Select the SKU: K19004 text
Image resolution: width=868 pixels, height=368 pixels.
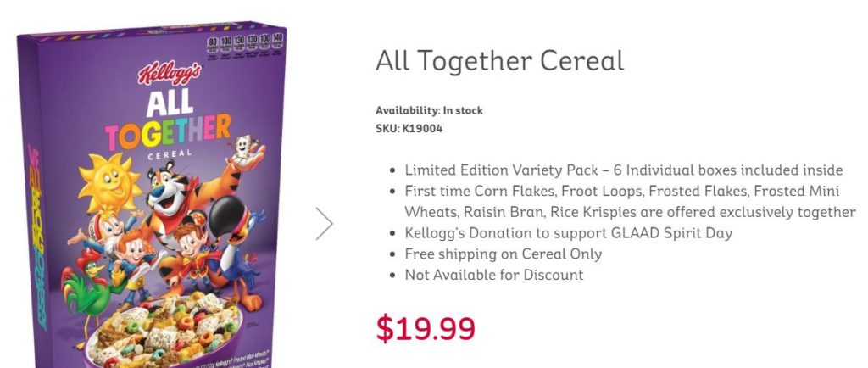pyautogui.click(x=409, y=129)
